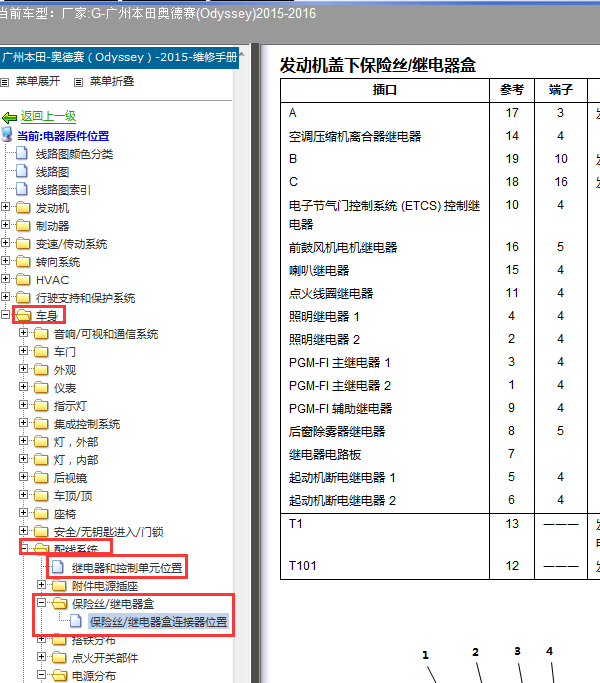The width and height of the screenshot is (600, 683).
Task: Expand the HVAC tree node
Action: point(5,278)
